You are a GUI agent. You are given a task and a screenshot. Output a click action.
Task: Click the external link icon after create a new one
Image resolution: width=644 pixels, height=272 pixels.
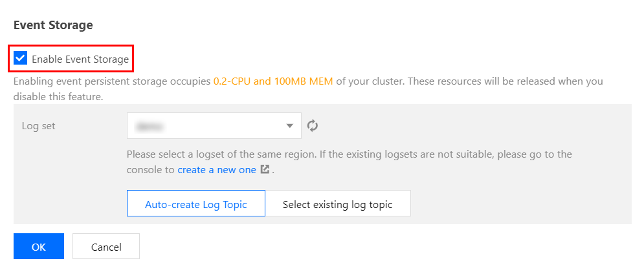pyautogui.click(x=265, y=169)
